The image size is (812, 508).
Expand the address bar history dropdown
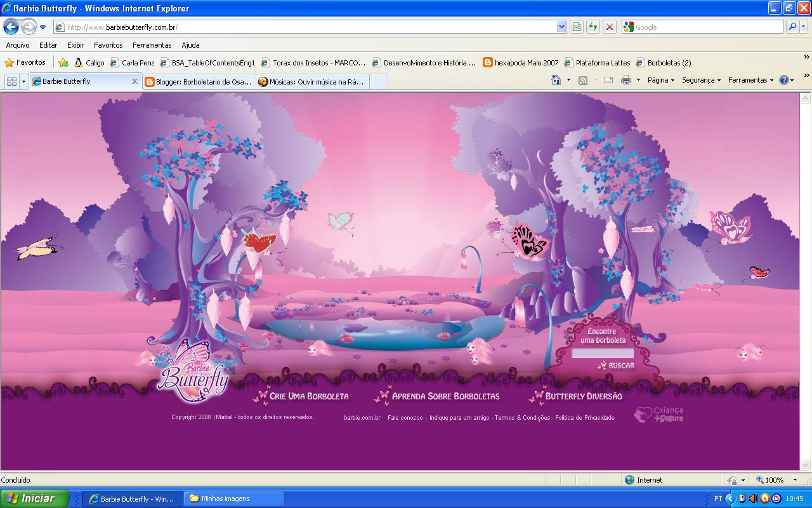(x=561, y=27)
